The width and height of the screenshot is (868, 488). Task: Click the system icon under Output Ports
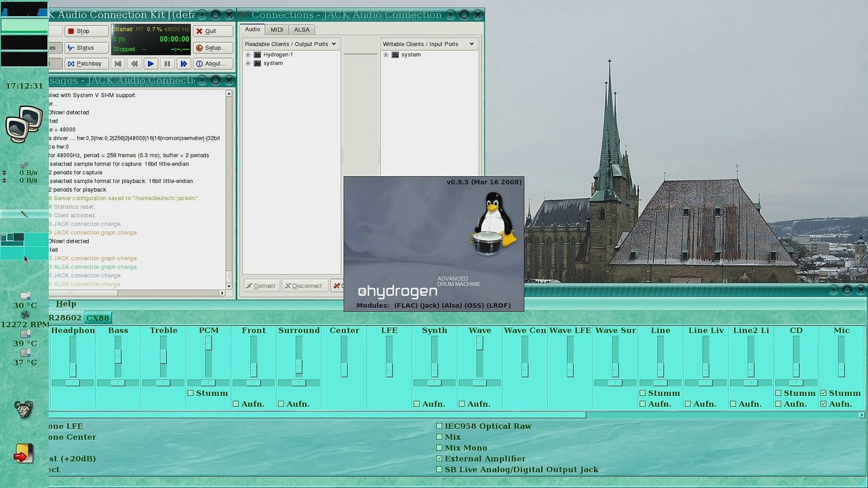(258, 64)
